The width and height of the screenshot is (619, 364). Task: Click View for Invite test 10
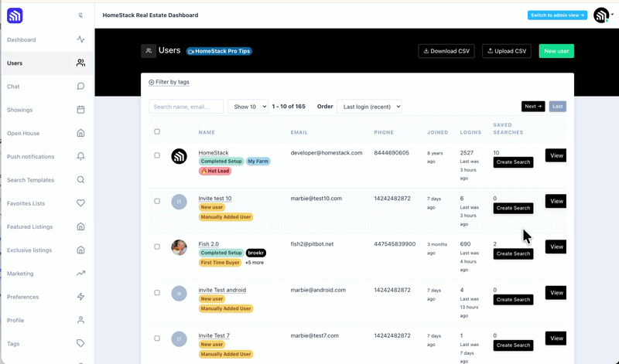coord(556,201)
